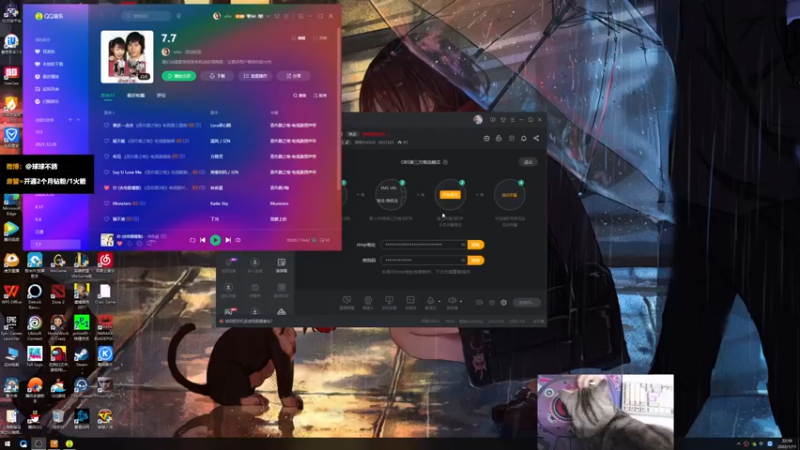Add new playlist with plus icon in sidebar
The image size is (800, 450).
70,120
